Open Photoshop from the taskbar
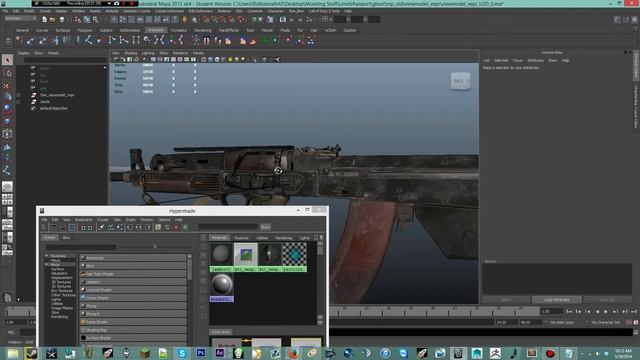The height and width of the screenshot is (360, 640). (x=200, y=353)
